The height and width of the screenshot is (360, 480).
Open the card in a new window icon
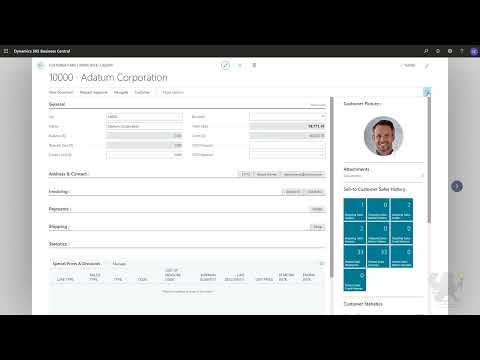(427, 66)
